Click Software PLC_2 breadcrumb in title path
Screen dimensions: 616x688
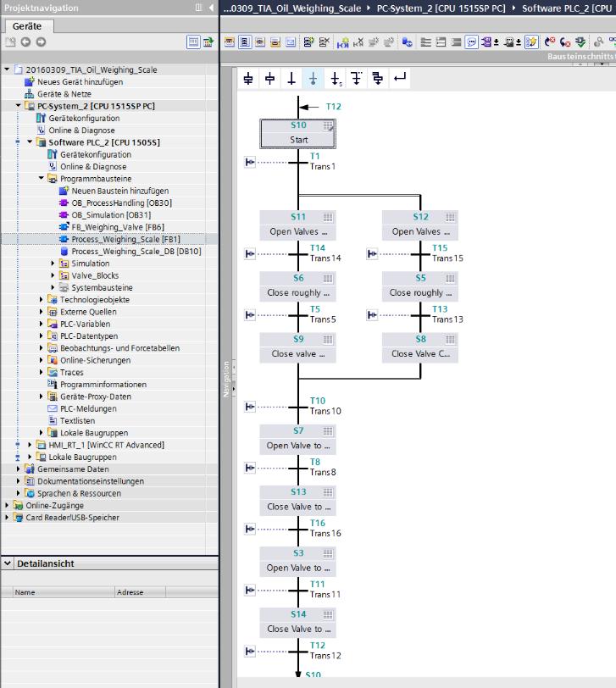tap(566, 8)
